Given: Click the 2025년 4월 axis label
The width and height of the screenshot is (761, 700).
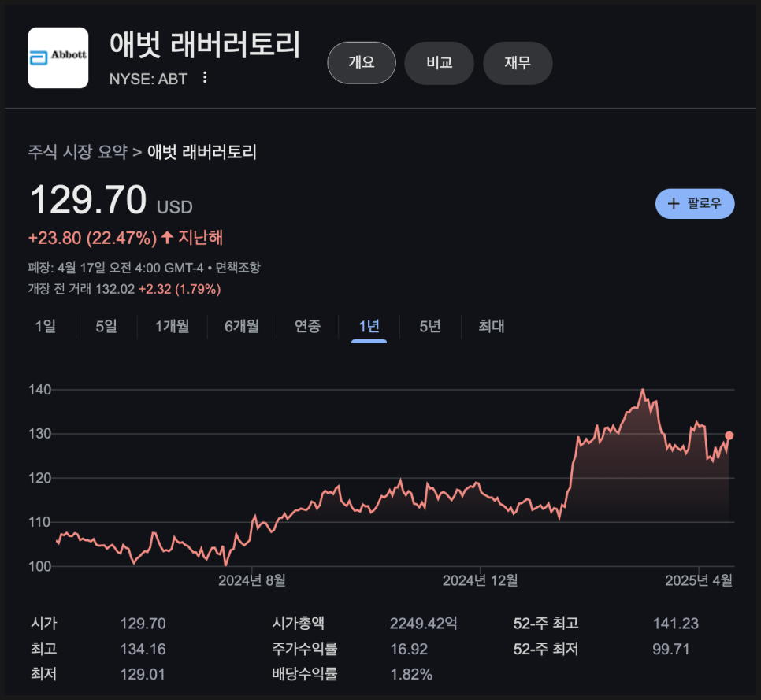Looking at the screenshot, I should (x=699, y=580).
